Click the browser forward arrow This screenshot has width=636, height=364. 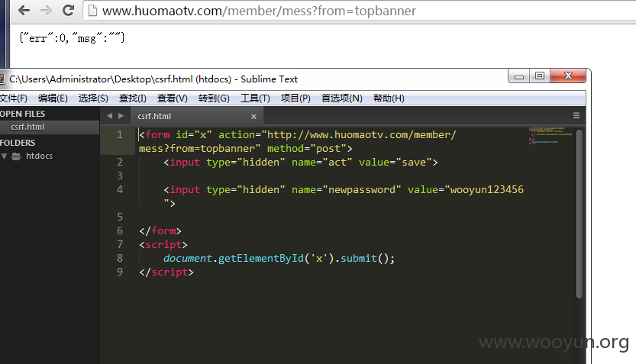pos(46,10)
